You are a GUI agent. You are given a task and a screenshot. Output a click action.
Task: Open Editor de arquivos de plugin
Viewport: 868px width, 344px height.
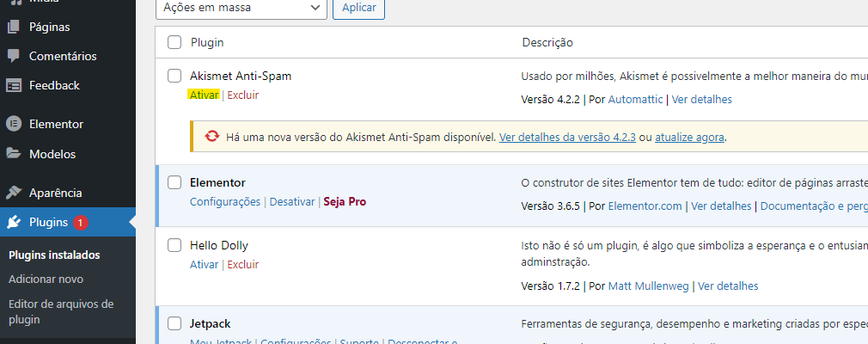click(61, 312)
